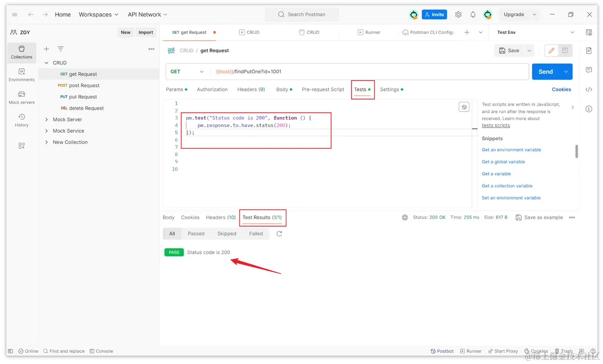Open the response Body tab
The image size is (603, 364).
[x=169, y=218]
